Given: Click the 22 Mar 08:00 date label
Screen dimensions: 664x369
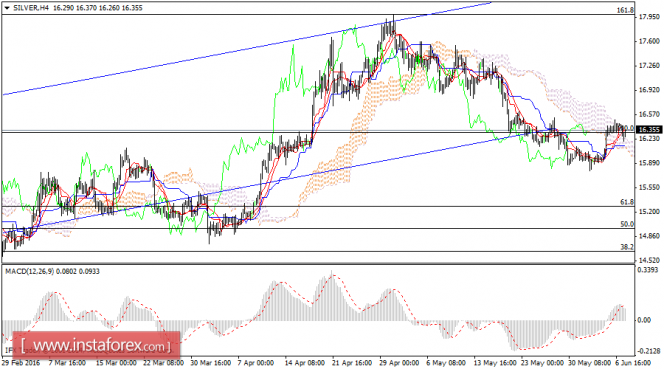Looking at the screenshot, I should point(163,363).
